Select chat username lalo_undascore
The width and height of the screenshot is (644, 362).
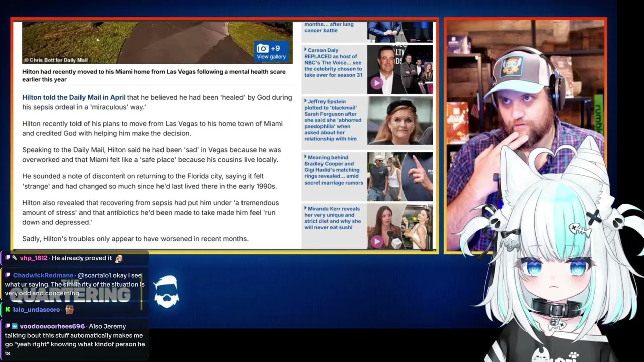pos(36,310)
